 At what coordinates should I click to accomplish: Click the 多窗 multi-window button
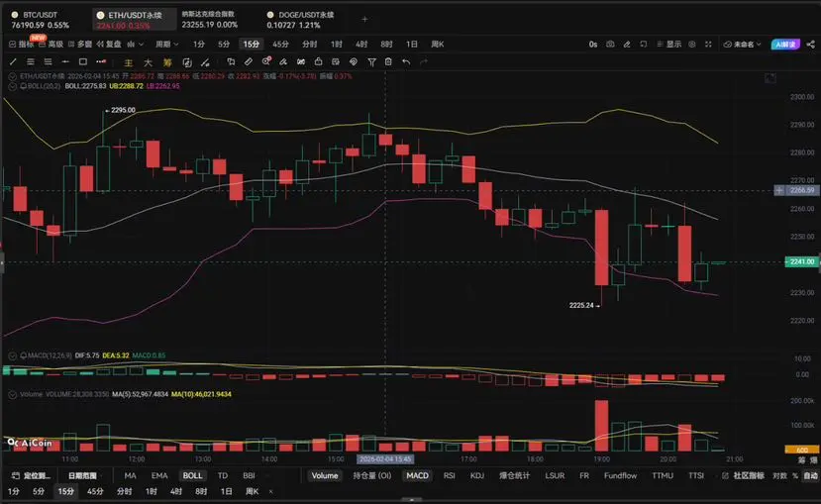point(80,44)
